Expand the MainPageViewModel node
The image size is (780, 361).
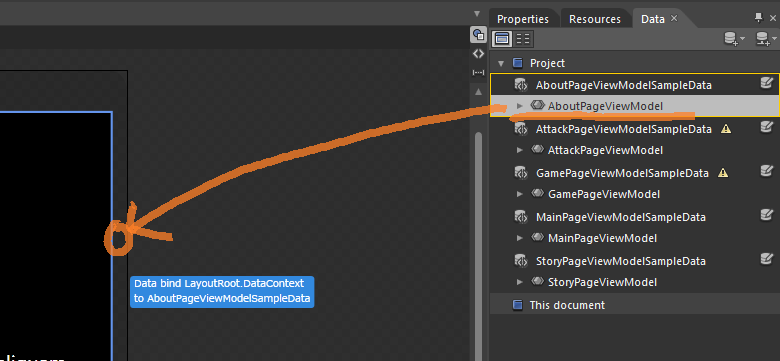point(520,238)
